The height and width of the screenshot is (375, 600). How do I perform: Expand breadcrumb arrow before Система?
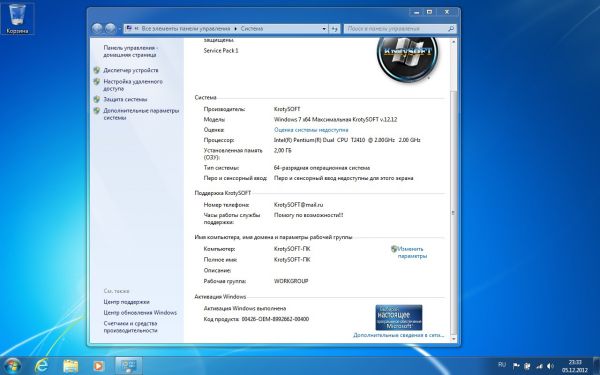click(236, 29)
